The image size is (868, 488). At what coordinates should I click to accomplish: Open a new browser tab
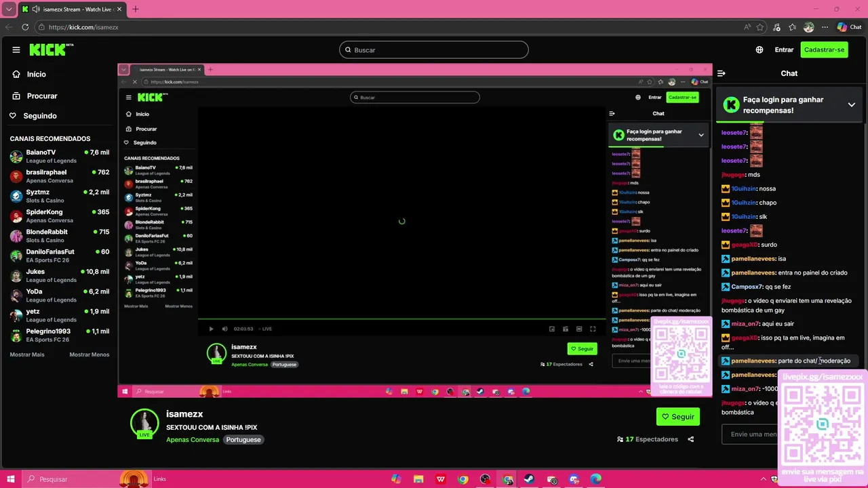click(135, 9)
